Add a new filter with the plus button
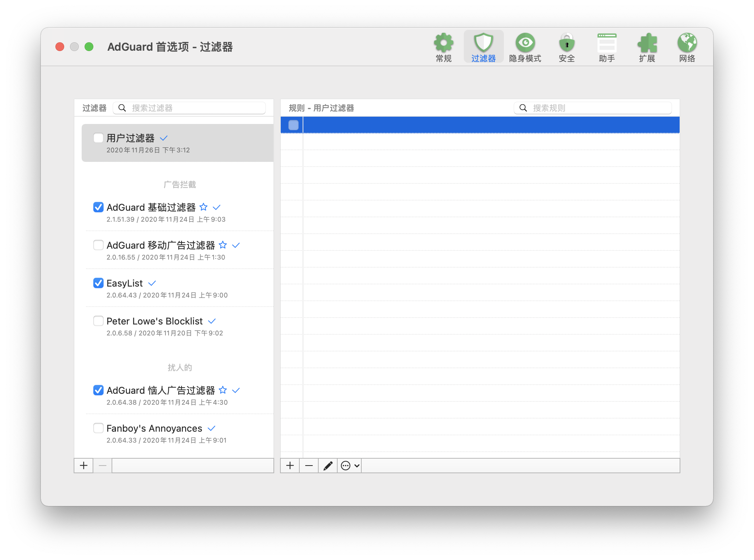The width and height of the screenshot is (754, 560). [83, 466]
